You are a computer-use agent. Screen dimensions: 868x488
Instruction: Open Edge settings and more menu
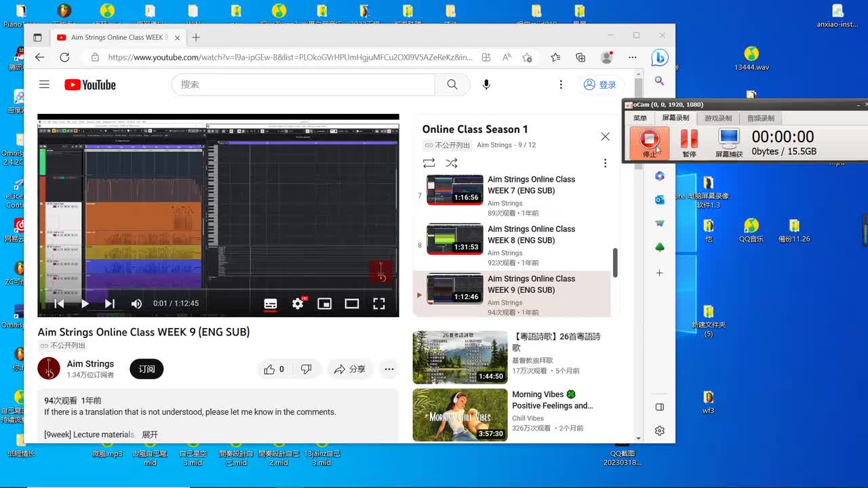point(633,58)
